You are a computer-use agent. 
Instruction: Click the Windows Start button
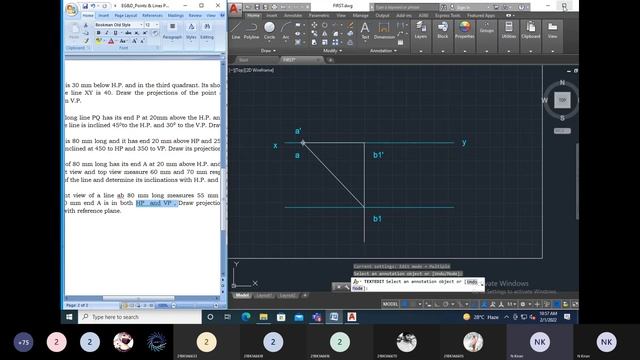pos(69,317)
